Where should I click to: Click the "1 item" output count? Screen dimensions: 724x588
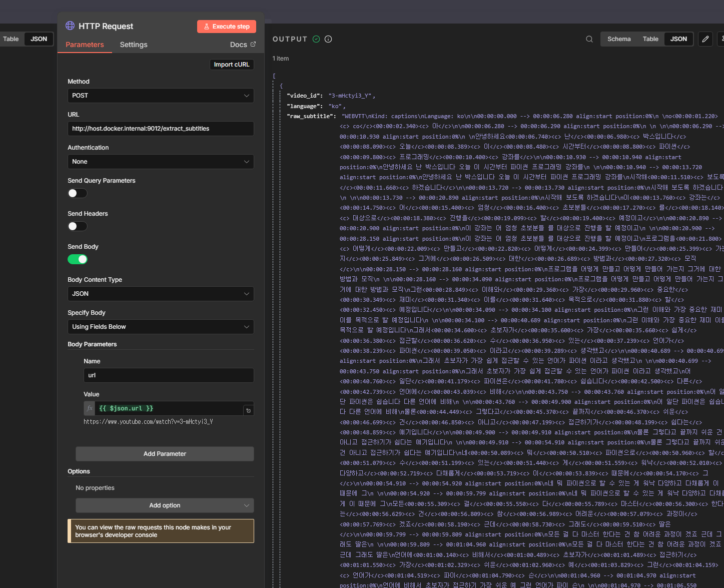point(281,59)
